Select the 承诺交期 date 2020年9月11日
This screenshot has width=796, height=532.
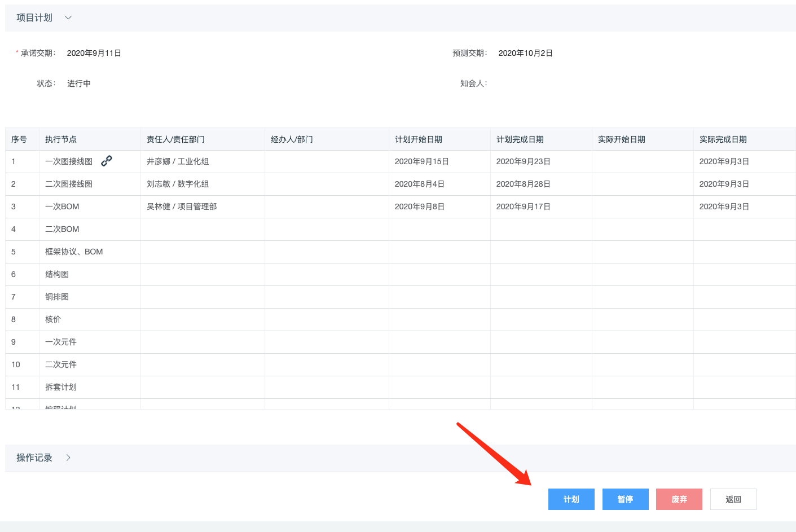tap(94, 53)
